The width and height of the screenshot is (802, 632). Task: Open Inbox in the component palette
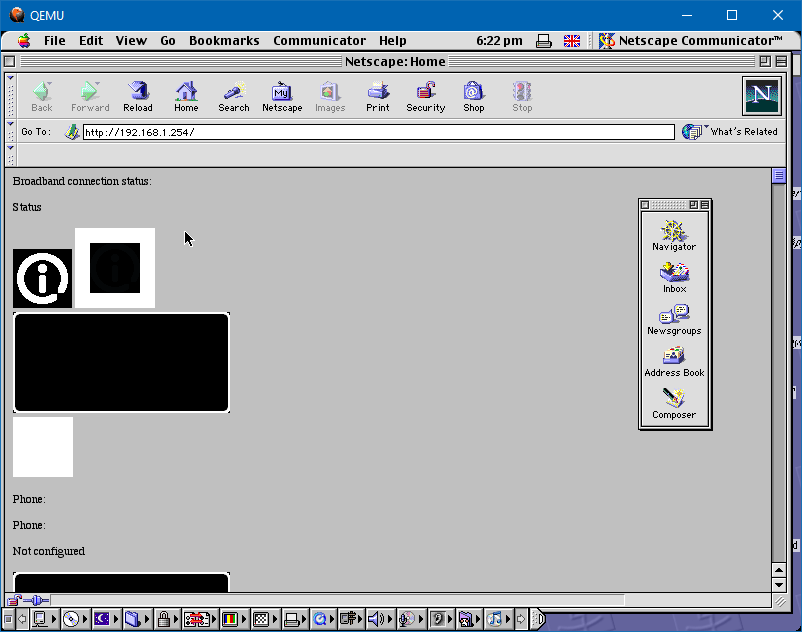(675, 278)
